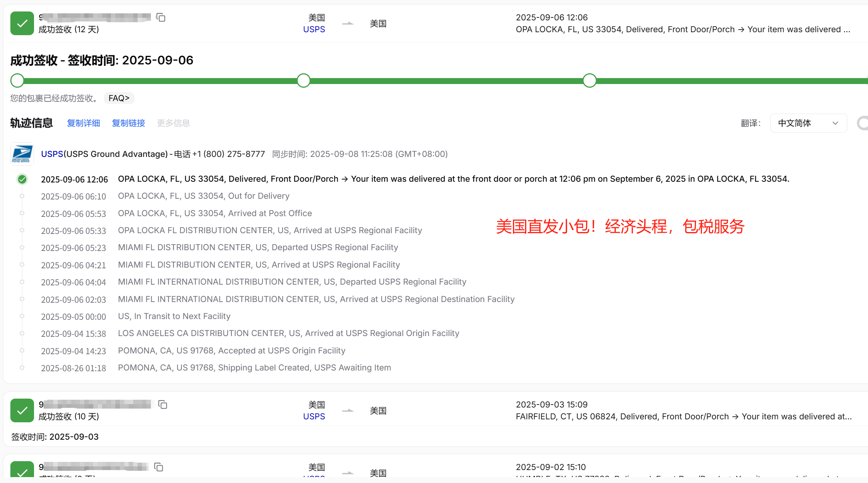Copy the 12-day package tracking number

[x=161, y=17]
